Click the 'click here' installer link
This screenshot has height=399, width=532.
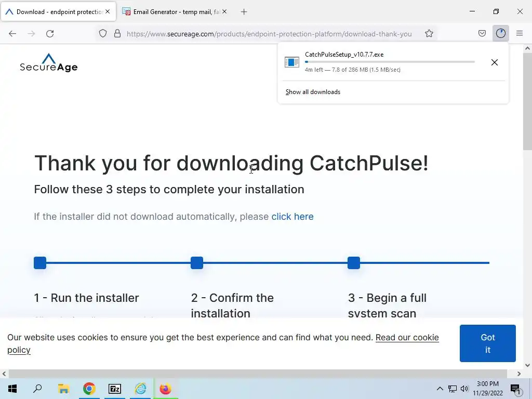pos(292,217)
